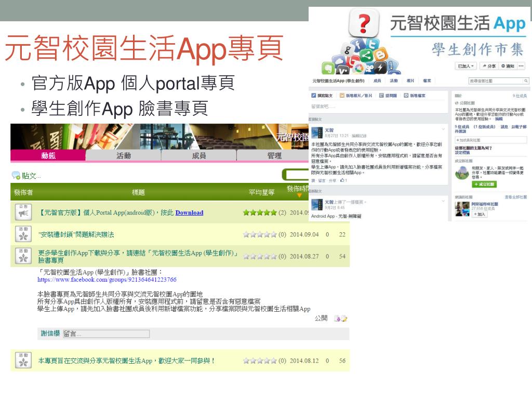Click the green five-star rating of official app post
Screen dimensions: 532x399
(x=260, y=212)
